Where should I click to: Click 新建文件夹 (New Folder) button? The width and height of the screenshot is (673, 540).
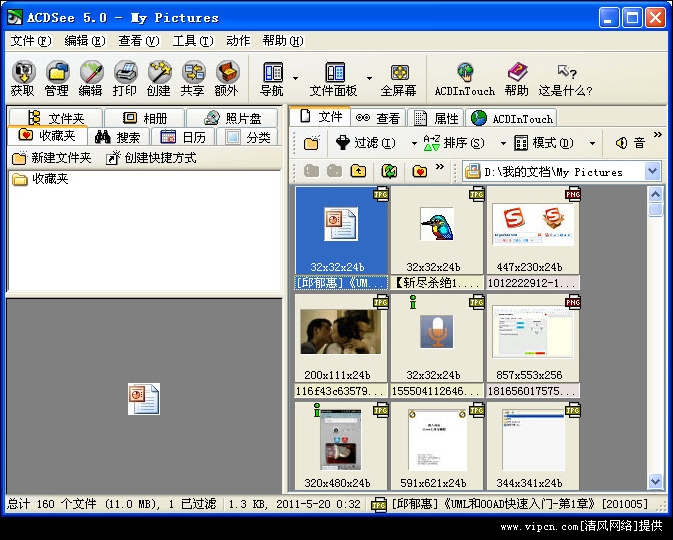(51, 158)
